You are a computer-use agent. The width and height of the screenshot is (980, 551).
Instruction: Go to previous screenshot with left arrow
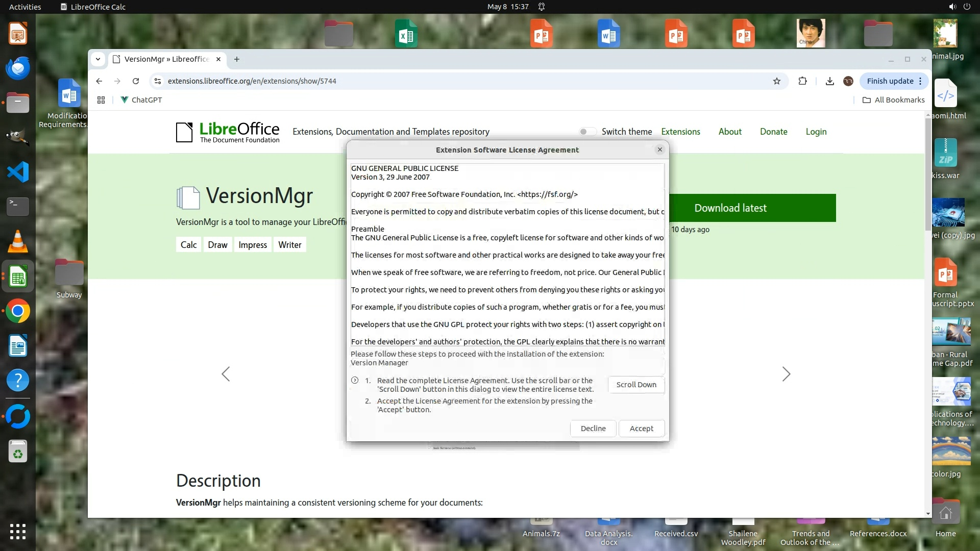coord(226,374)
